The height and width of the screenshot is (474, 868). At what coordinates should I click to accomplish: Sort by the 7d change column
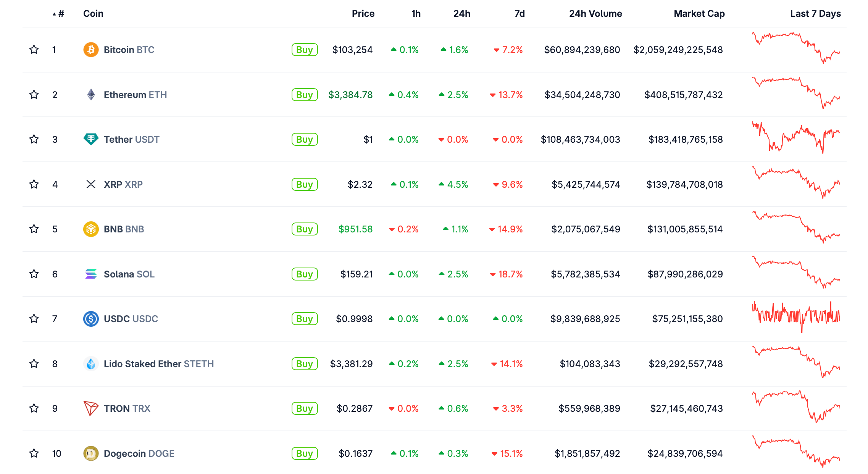(x=519, y=14)
